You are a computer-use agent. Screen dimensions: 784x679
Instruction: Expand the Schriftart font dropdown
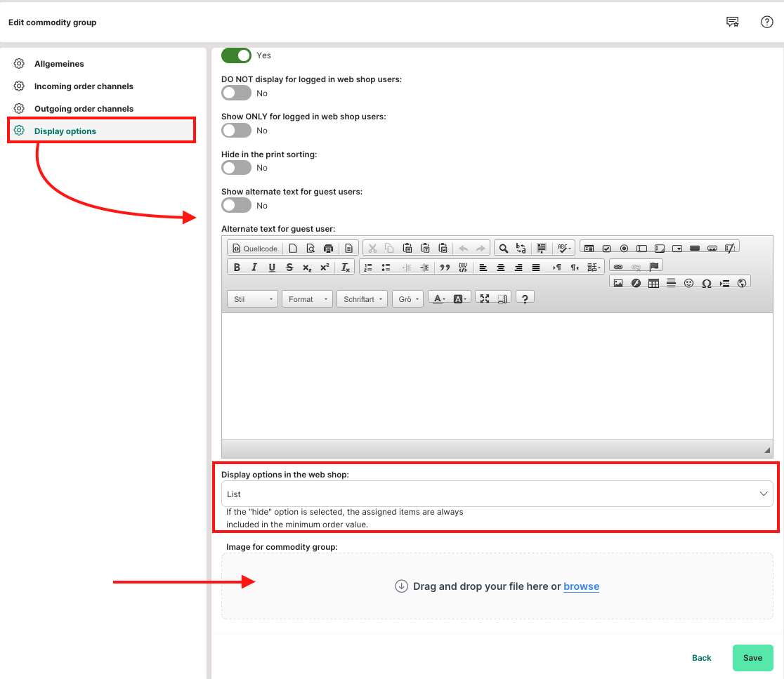[x=362, y=299]
